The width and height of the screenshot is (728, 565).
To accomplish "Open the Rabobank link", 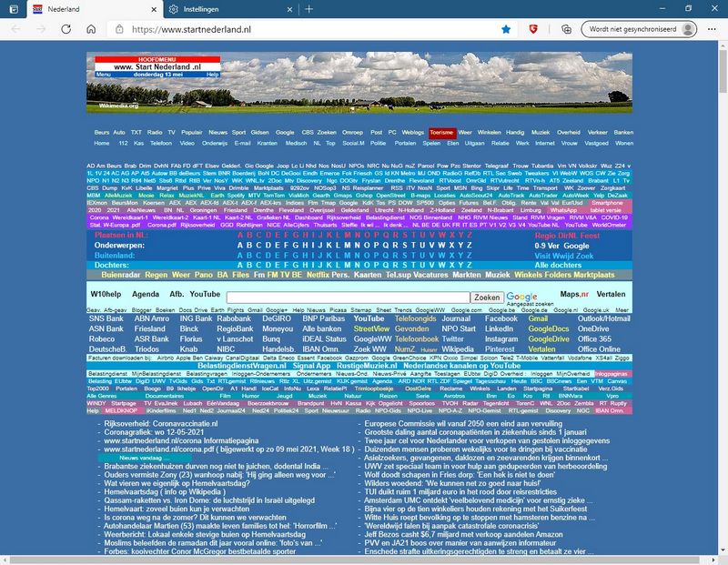I will point(234,318).
